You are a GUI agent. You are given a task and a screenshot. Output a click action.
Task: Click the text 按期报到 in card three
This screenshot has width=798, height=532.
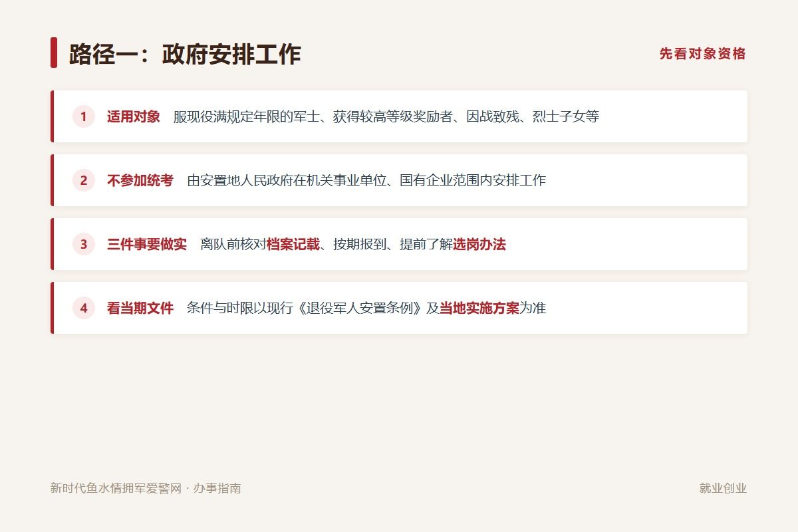click(x=360, y=244)
